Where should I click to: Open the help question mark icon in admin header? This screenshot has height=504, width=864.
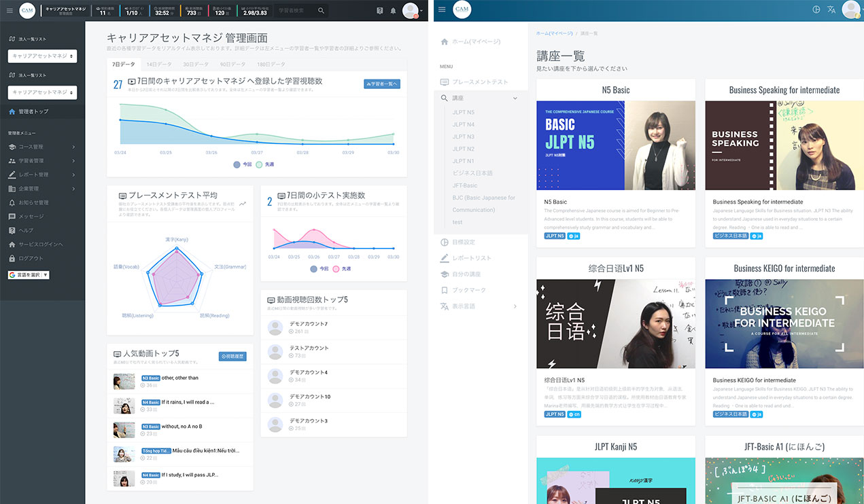[x=380, y=11]
